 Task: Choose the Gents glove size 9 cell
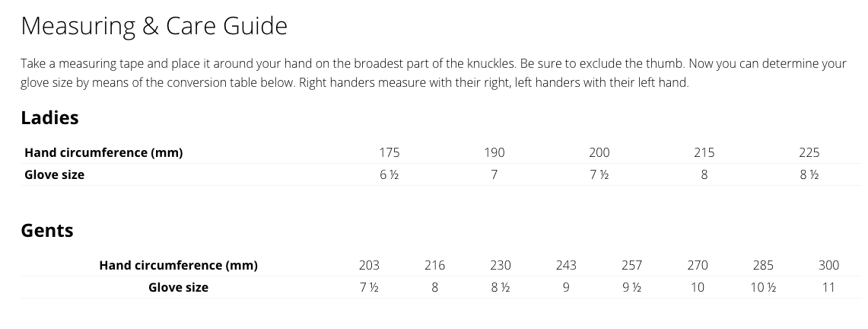coord(566,287)
